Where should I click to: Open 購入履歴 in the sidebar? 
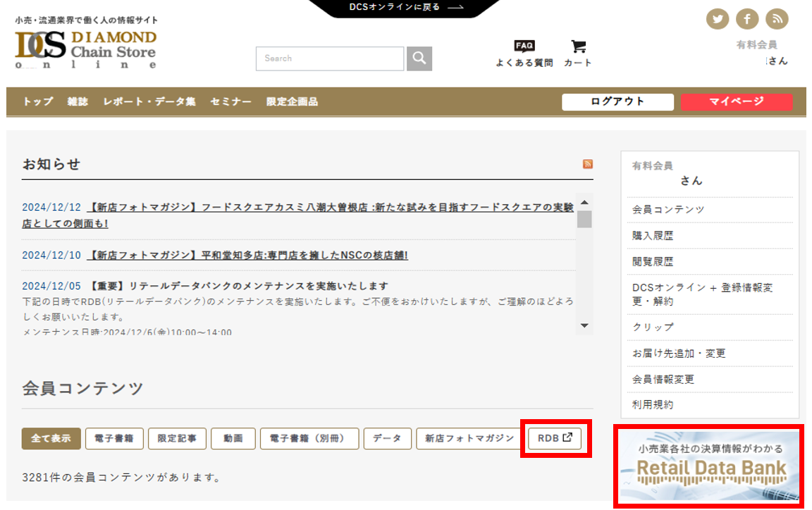click(x=653, y=236)
